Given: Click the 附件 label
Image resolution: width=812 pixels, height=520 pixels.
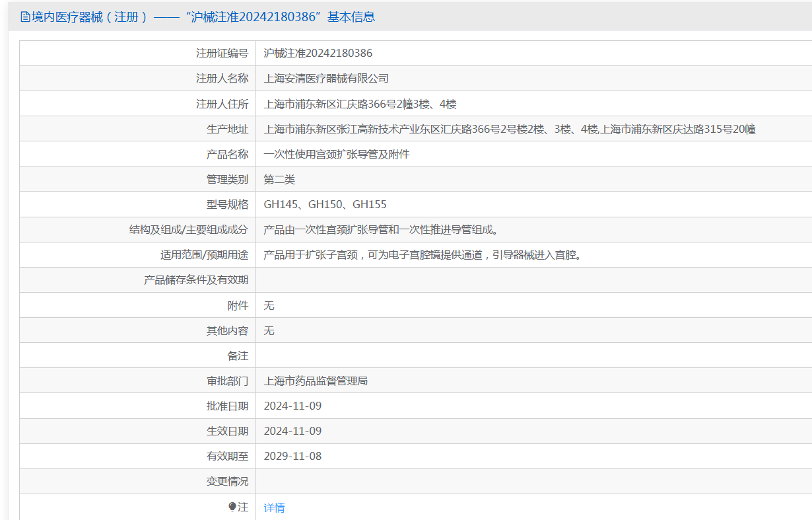Looking at the screenshot, I should [238, 305].
